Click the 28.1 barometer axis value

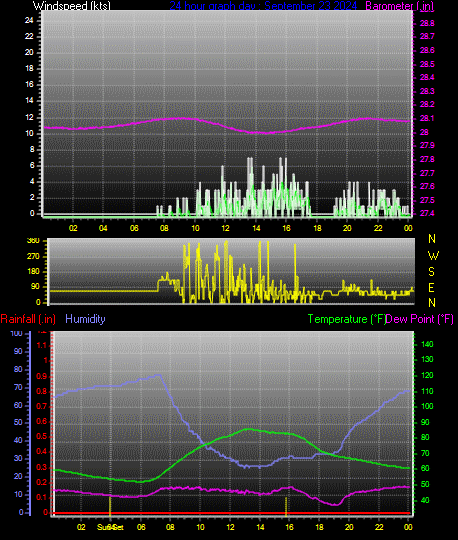point(427,118)
